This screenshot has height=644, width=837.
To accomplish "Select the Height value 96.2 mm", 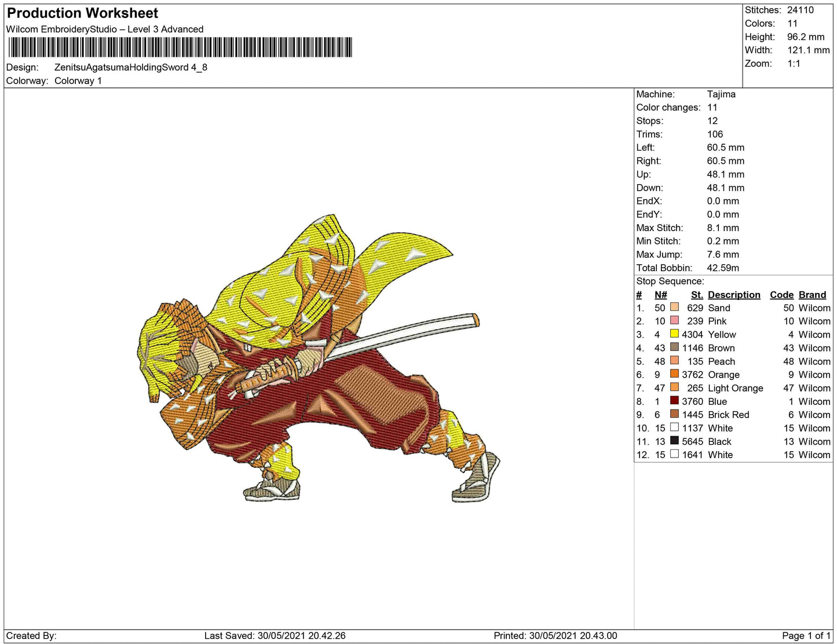I will (806, 36).
